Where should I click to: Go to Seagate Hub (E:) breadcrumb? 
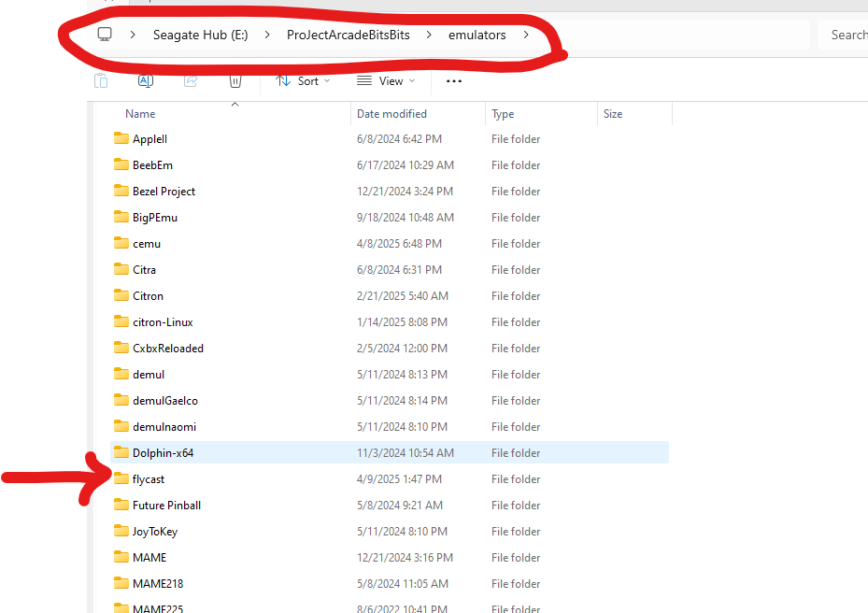coord(200,35)
